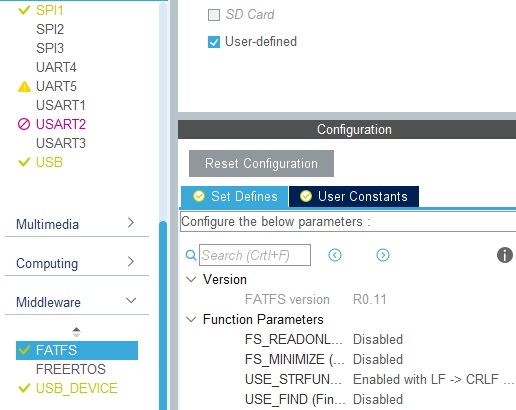Click the USART2 disabled conflict icon
Screen dimensions: 516x410
[x=24, y=124]
